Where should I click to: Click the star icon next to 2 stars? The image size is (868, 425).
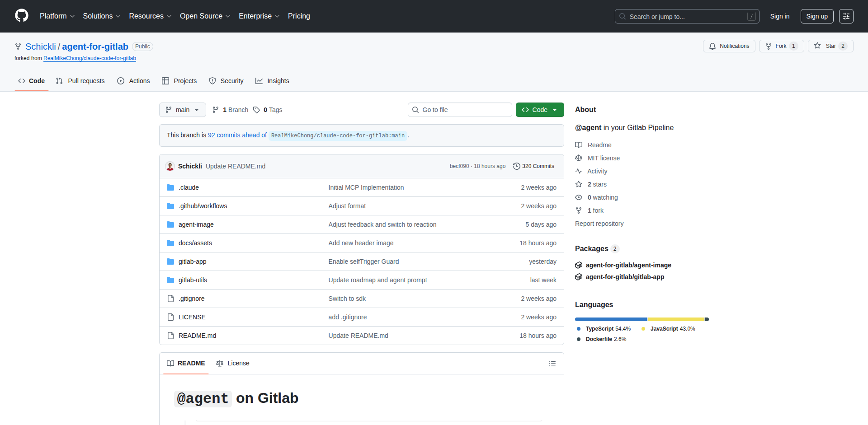click(579, 184)
